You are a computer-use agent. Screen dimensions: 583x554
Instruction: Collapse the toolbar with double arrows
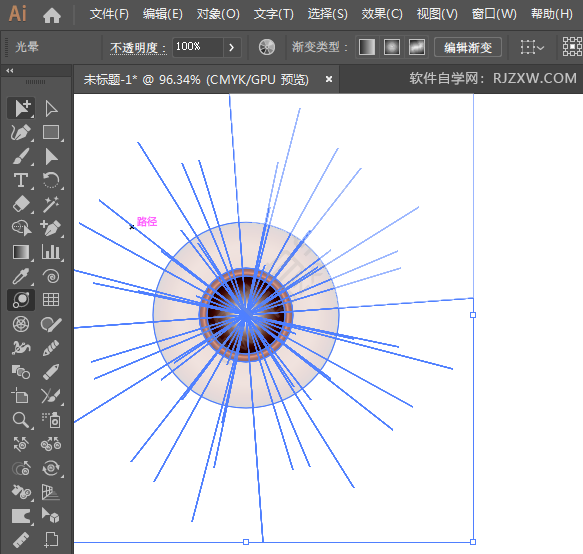(10, 71)
